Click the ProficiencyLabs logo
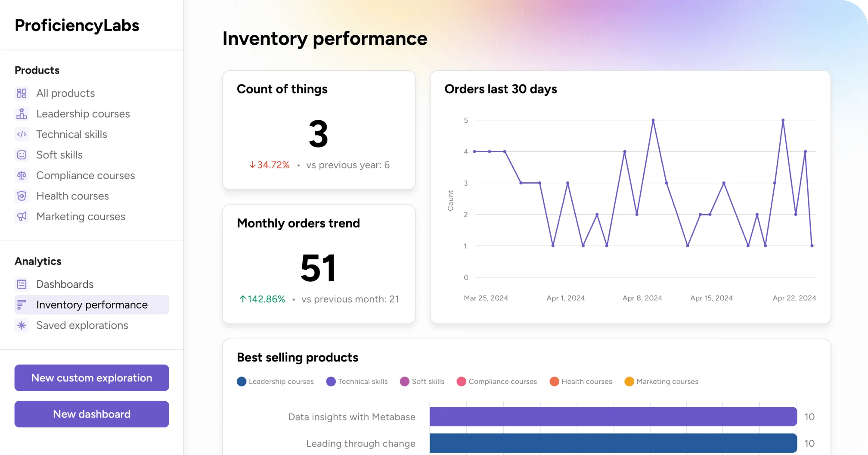The image size is (868, 455). pos(77,25)
